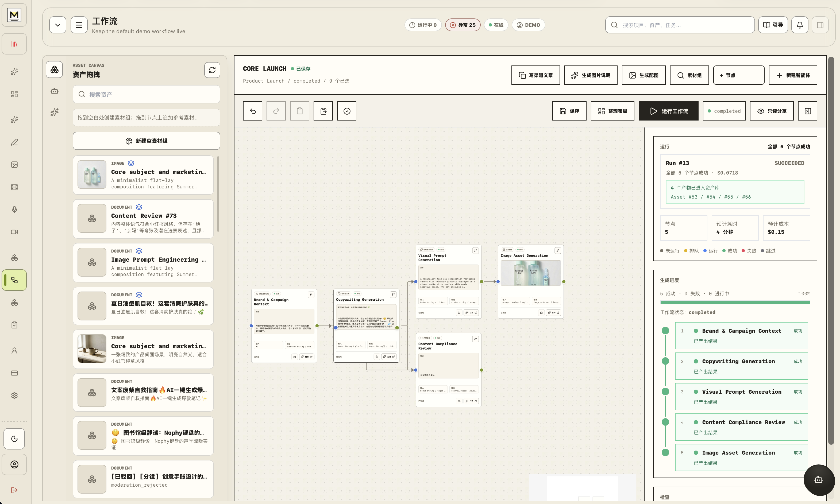Click the Image Asset Generation progress step
Image resolution: width=840 pixels, height=504 pixels.
tap(742, 458)
